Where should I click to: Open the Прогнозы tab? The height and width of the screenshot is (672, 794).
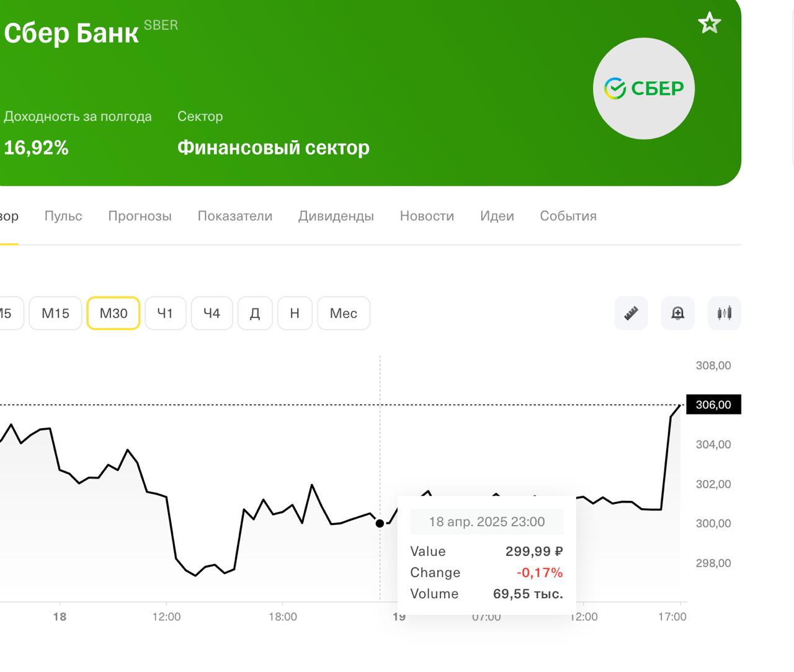[140, 216]
